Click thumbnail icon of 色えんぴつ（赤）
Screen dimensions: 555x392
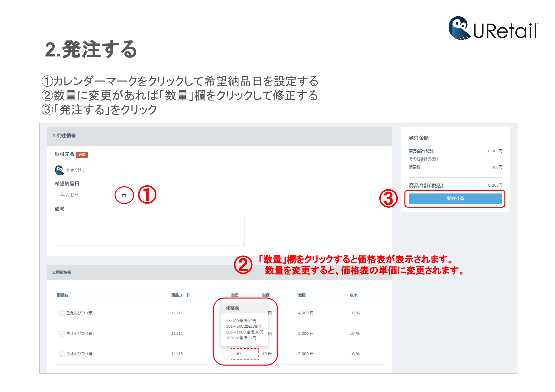tap(61, 313)
